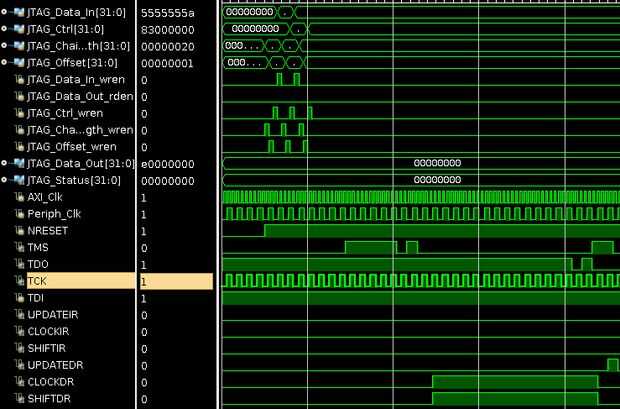Click the TCK signal icon
Viewport: 620px width, 409px height.
click(x=19, y=281)
